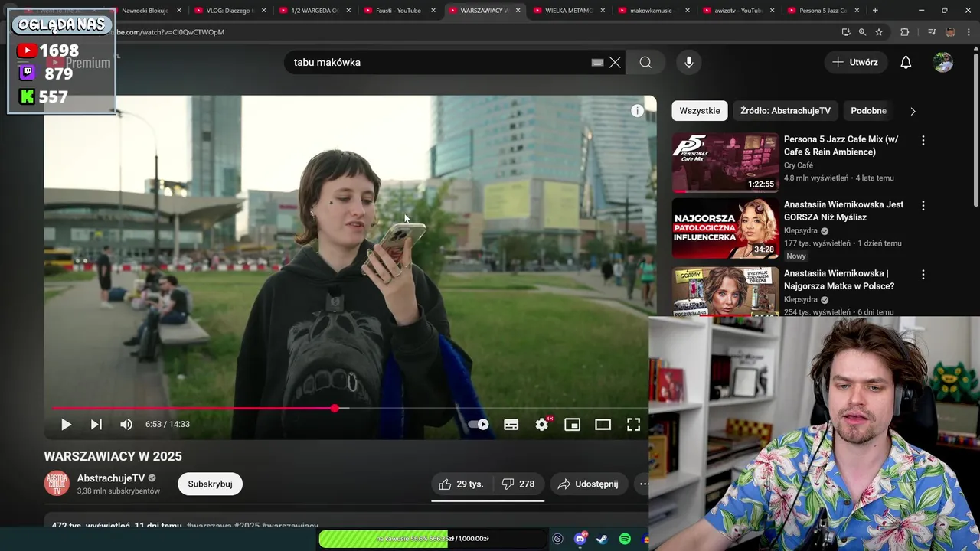Open Discord from the taskbar

(580, 539)
